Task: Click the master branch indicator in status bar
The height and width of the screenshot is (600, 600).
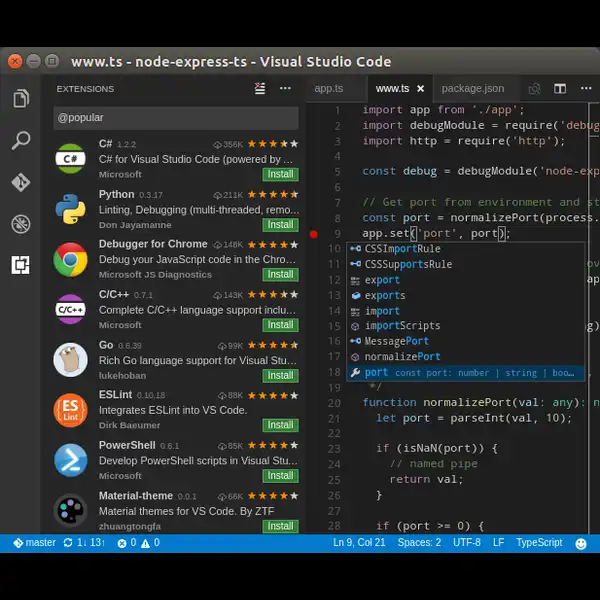Action: pyautogui.click(x=35, y=543)
